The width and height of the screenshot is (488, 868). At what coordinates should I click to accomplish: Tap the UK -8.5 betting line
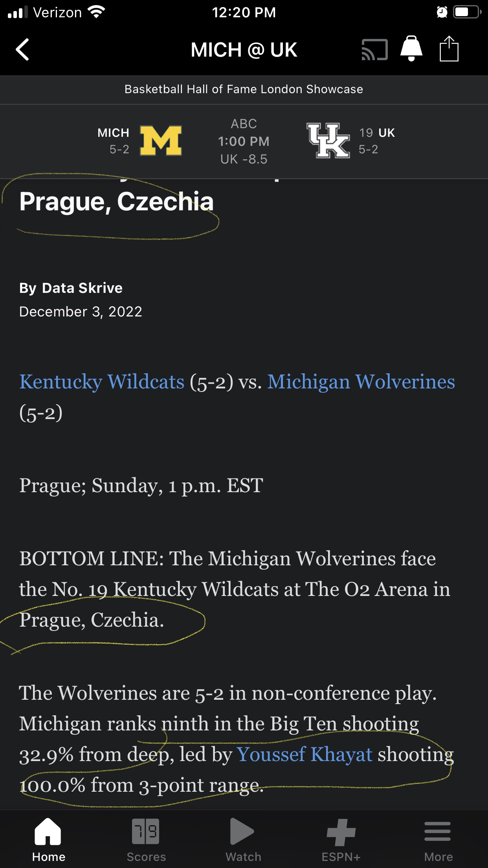(x=244, y=159)
